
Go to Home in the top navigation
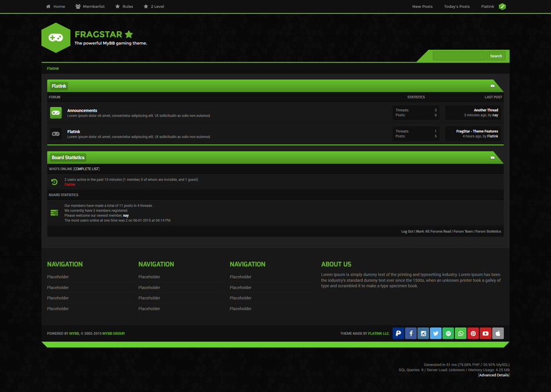[x=56, y=6]
